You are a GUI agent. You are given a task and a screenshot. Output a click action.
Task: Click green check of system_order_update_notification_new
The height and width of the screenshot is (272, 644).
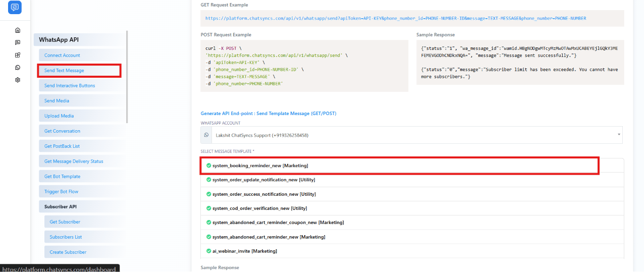click(x=208, y=180)
